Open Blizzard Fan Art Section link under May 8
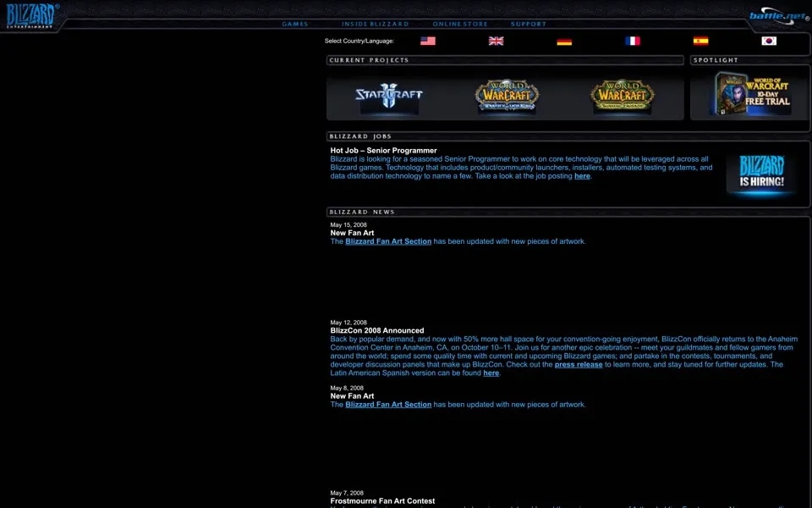Image resolution: width=812 pixels, height=508 pixels. 388,405
